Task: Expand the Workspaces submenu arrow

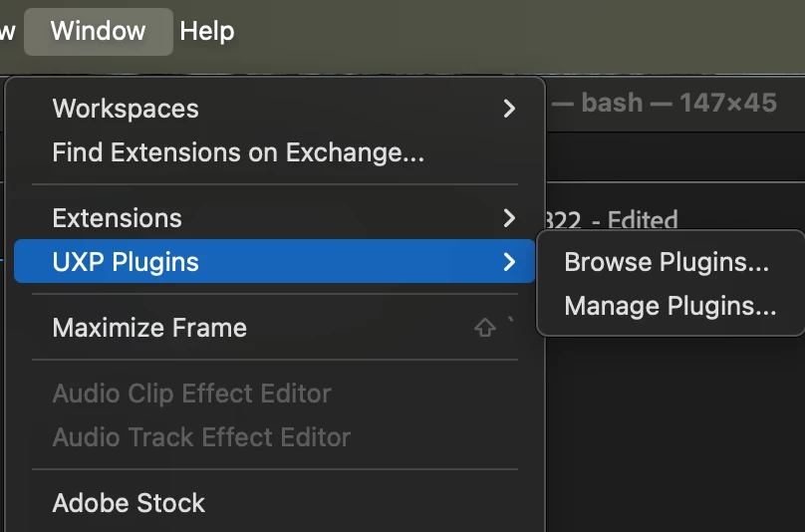Action: point(509,109)
